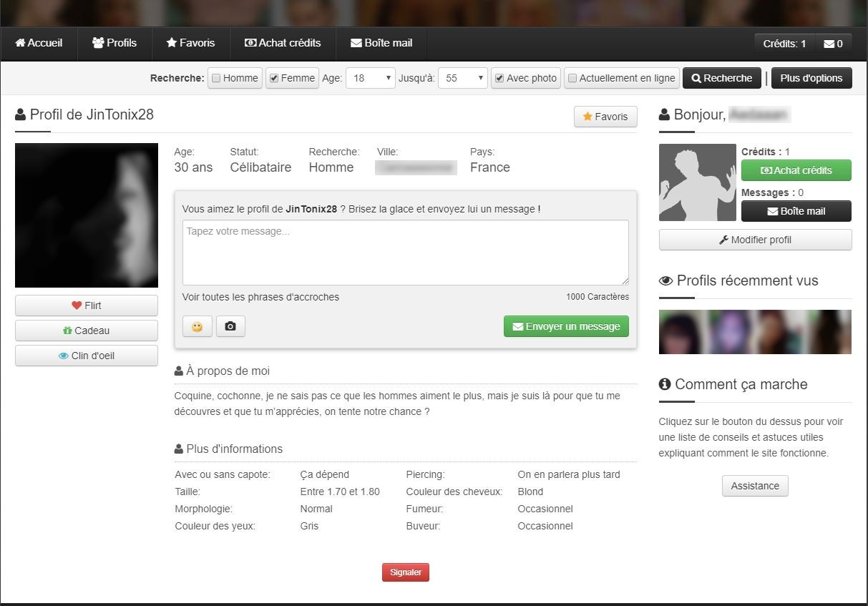
Task: Send a Cadeau gift
Action: point(87,331)
